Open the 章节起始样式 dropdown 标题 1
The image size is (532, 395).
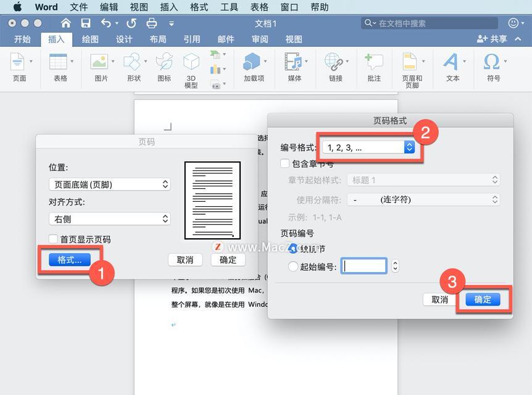[423, 180]
